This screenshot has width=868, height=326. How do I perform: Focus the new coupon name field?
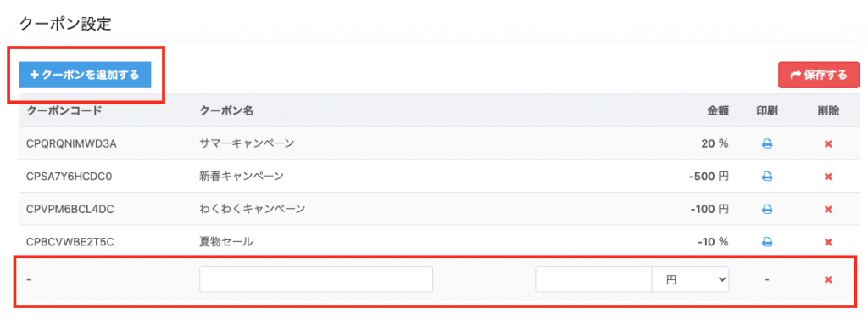point(316,279)
